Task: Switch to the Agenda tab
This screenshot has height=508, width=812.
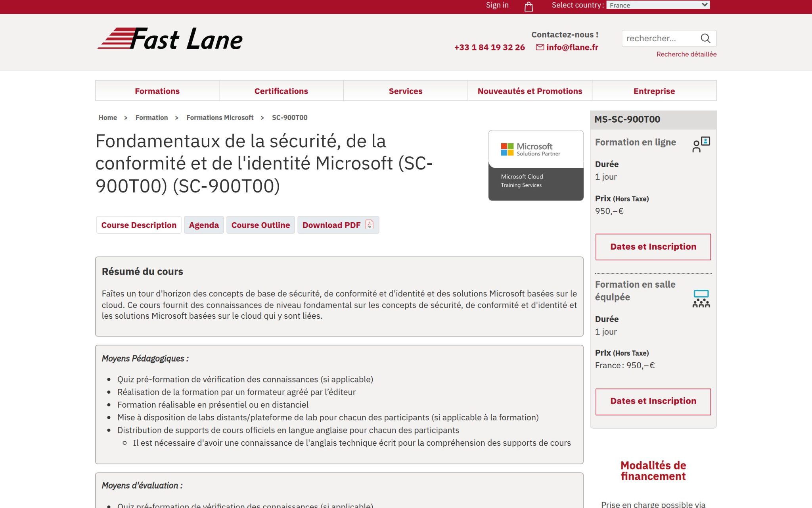Action: click(x=204, y=225)
